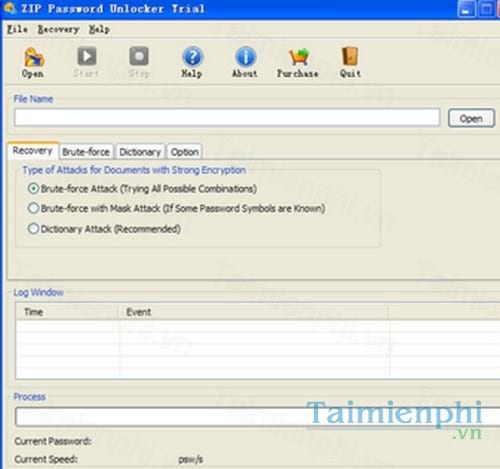500x469 pixels.
Task: Switch to the Dictionary tab
Action: pyautogui.click(x=140, y=152)
